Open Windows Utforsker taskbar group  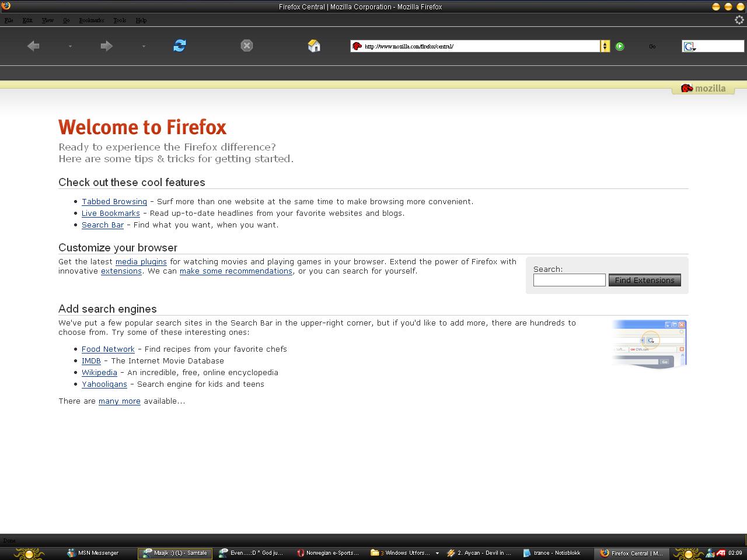(404, 553)
